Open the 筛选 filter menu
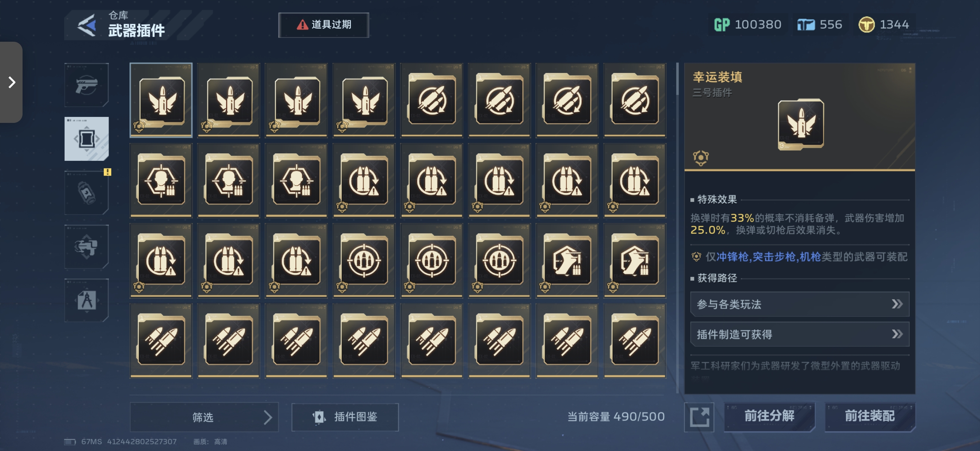The height and width of the screenshot is (451, 980). coord(204,417)
